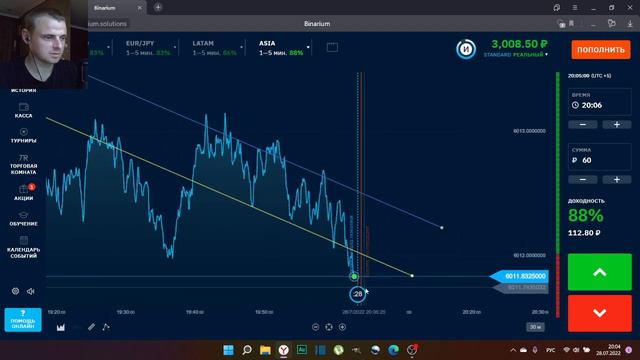Open File Explorer from the taskbar
The height and width of the screenshot is (360, 640).
pos(265,350)
